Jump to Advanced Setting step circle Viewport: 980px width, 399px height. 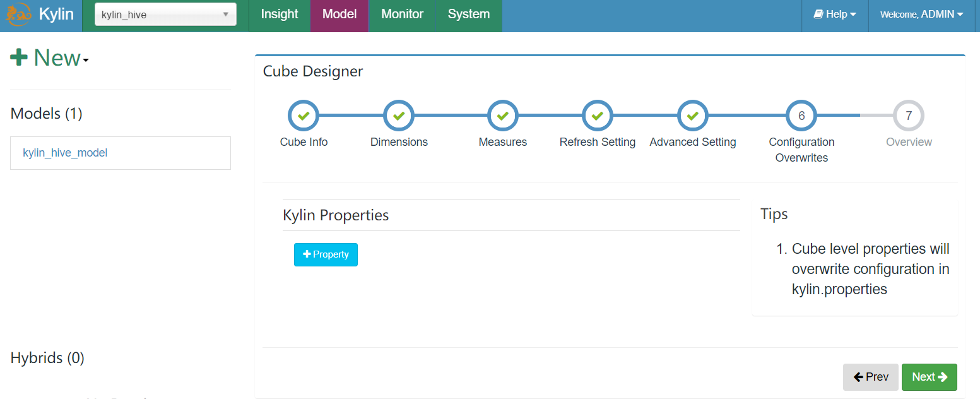(693, 116)
